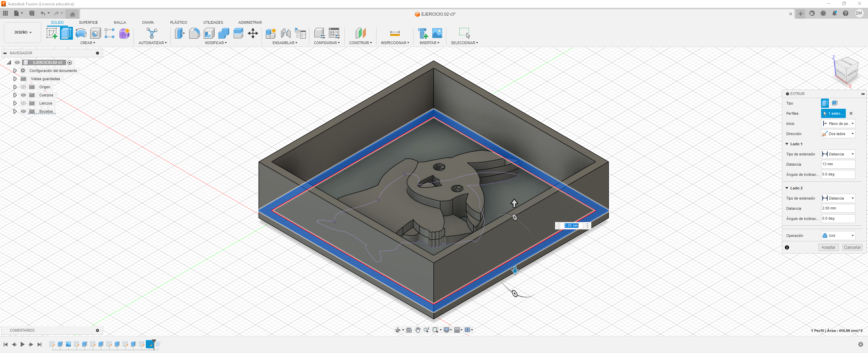Select the Joint tool icon
Image resolution: width=868 pixels, height=353 pixels.
[x=285, y=33]
